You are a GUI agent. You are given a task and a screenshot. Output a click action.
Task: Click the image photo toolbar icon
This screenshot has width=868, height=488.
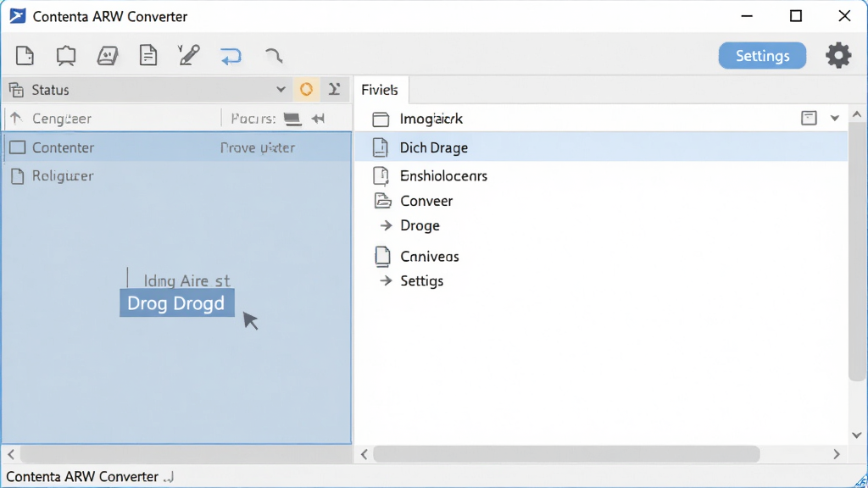[x=108, y=56]
